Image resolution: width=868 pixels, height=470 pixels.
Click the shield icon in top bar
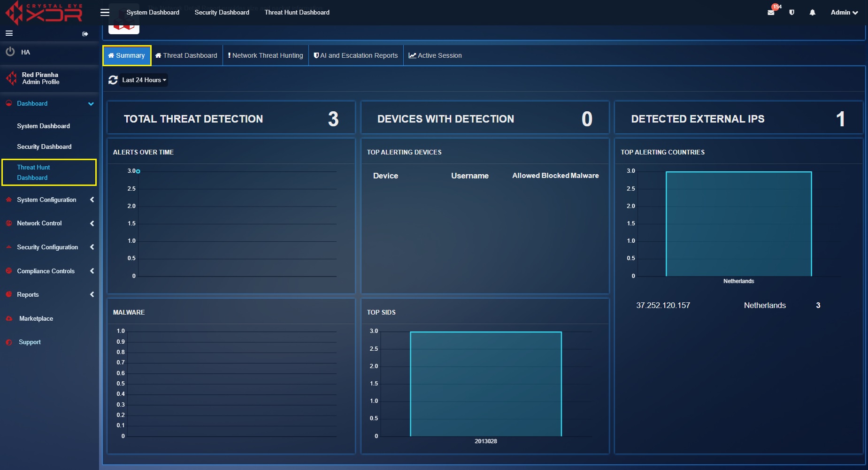point(792,12)
